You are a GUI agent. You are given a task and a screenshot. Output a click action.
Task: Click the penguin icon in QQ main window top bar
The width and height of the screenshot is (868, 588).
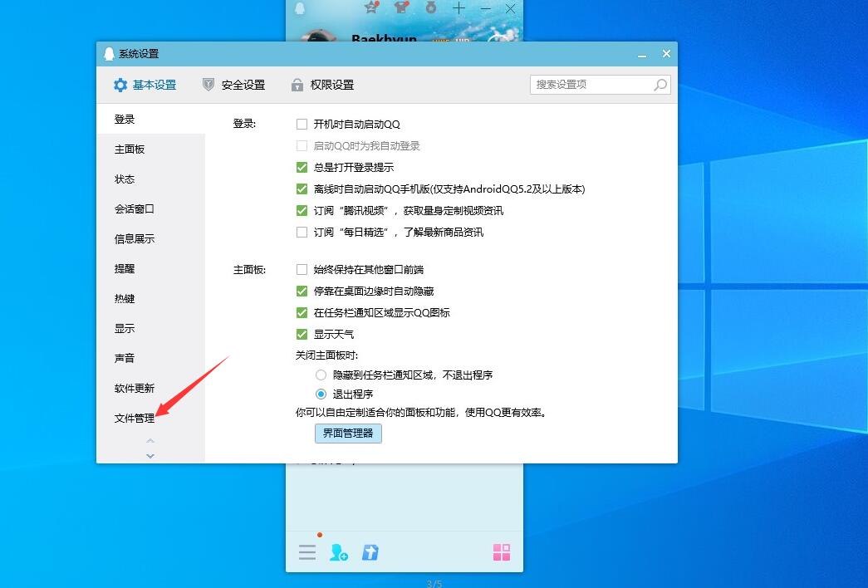[300, 7]
